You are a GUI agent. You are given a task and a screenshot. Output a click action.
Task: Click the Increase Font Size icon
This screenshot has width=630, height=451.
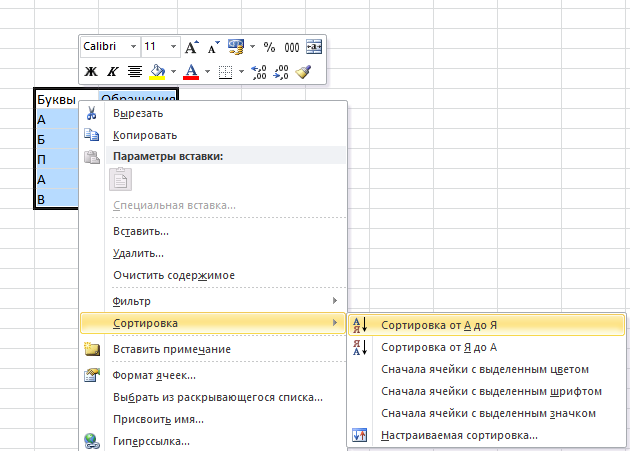[192, 47]
